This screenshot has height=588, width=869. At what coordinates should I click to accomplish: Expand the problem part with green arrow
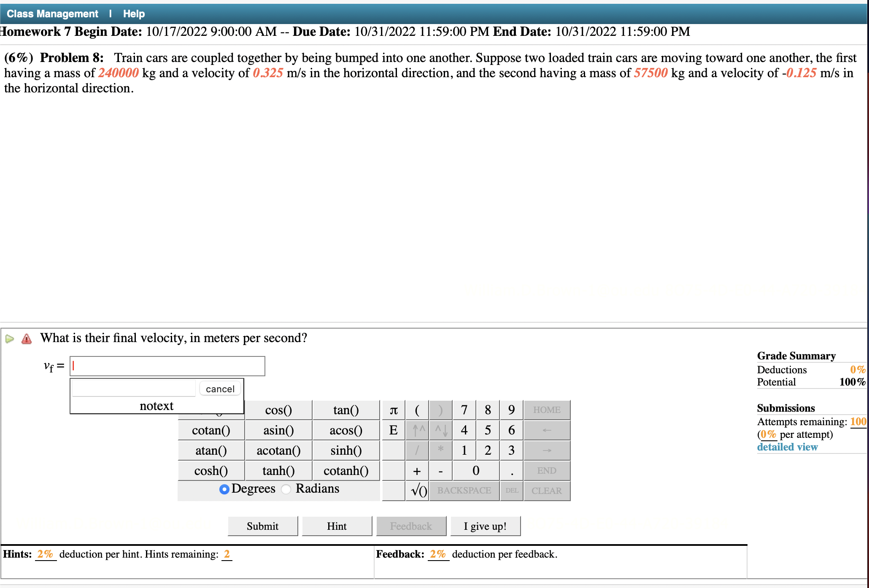coord(9,338)
